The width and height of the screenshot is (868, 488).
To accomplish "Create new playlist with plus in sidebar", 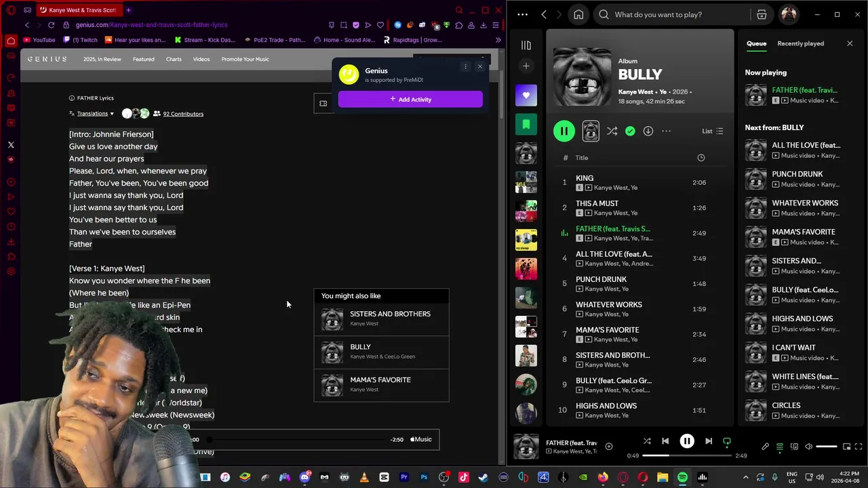I will click(x=526, y=66).
